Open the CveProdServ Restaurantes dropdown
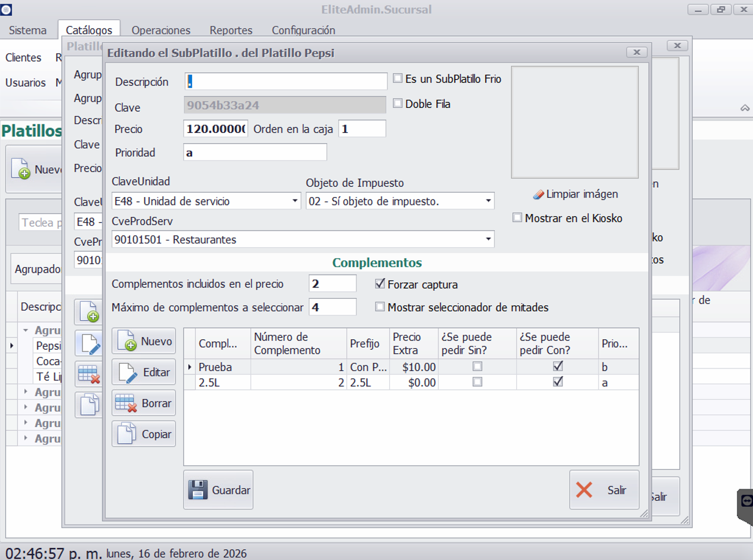 pyautogui.click(x=489, y=240)
